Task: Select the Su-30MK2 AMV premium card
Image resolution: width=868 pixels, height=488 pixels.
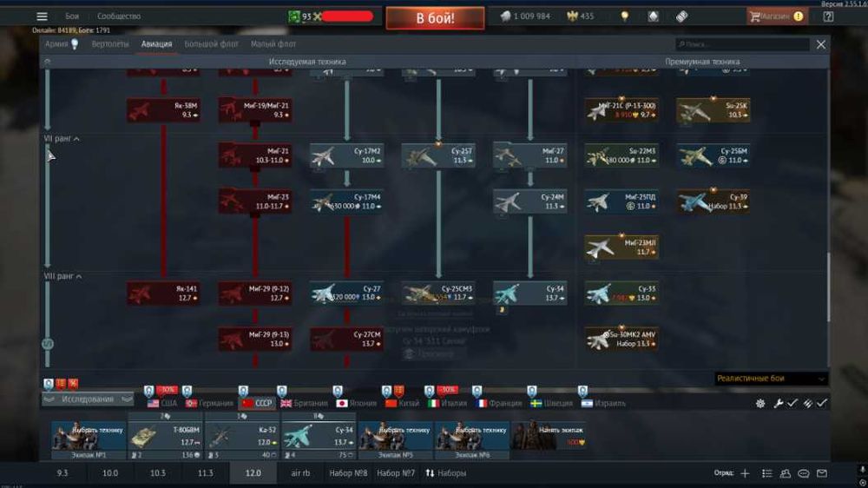Action: click(621, 339)
